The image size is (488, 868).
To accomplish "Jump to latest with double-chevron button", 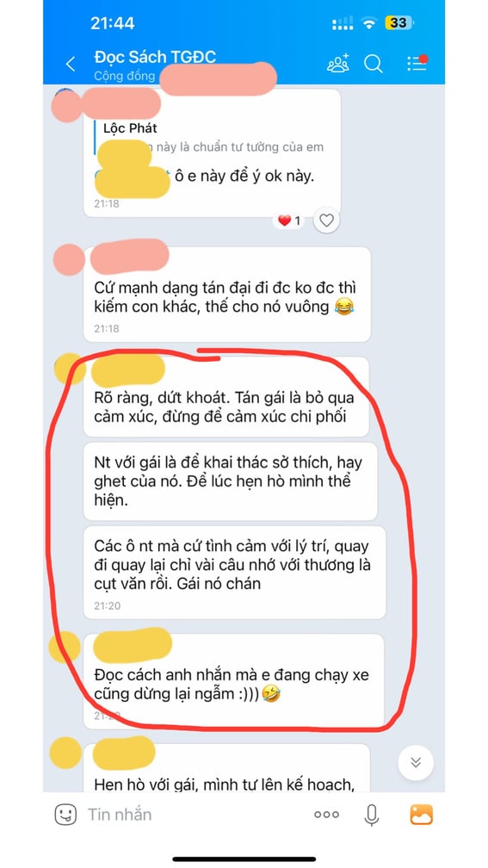I will [x=416, y=763].
